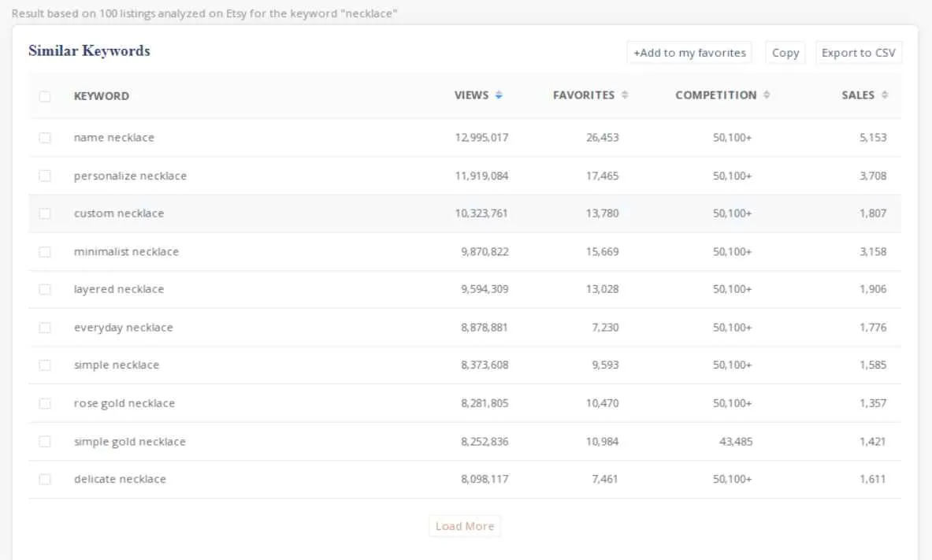Image resolution: width=932 pixels, height=560 pixels.
Task: Sort table by Competition column arrows
Action: 767,95
